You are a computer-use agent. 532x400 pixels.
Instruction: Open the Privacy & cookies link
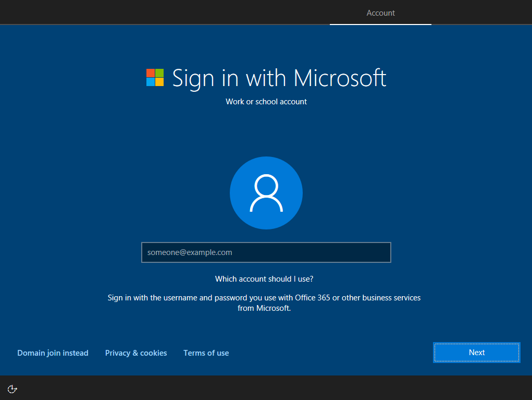point(136,353)
